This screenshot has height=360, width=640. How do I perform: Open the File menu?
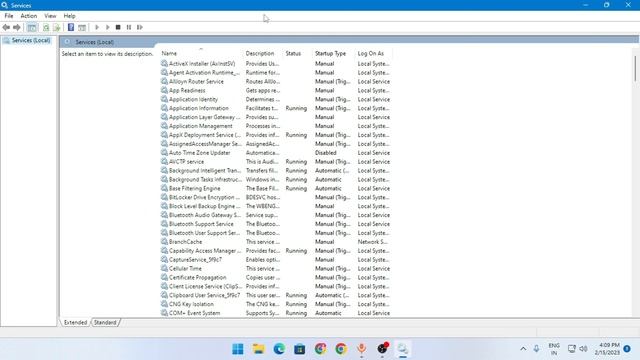coord(9,16)
